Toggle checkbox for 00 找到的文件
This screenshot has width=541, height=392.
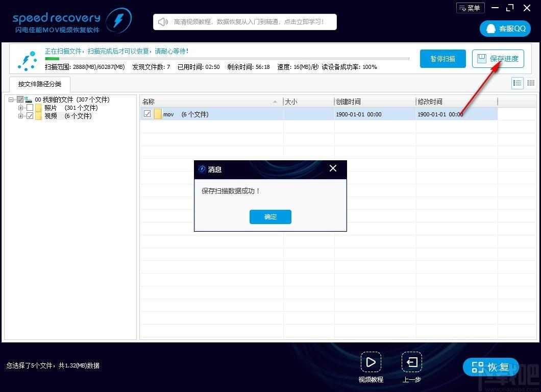pos(20,100)
